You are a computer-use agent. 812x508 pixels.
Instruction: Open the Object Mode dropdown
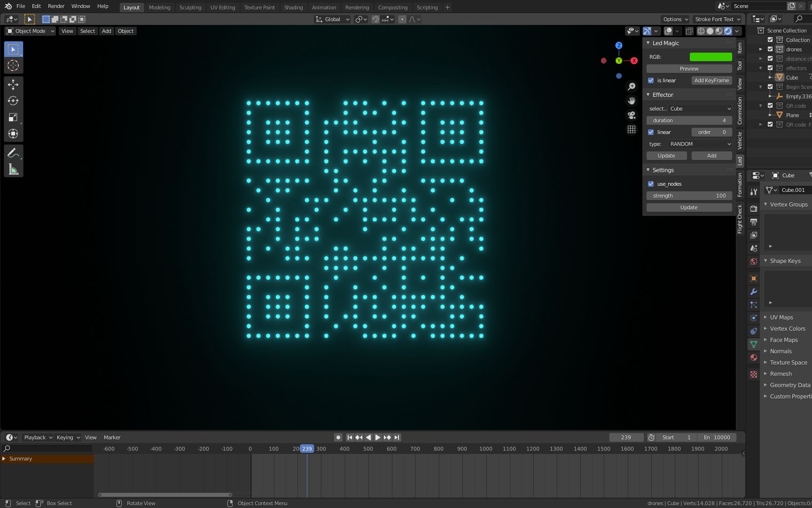(30, 31)
